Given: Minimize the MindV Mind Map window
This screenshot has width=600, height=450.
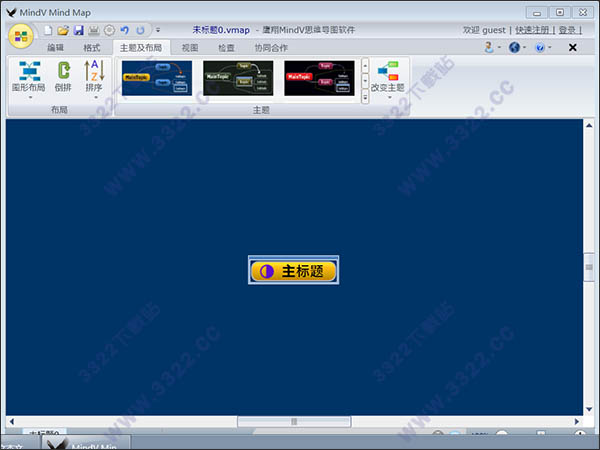Looking at the screenshot, I should coord(537,13).
